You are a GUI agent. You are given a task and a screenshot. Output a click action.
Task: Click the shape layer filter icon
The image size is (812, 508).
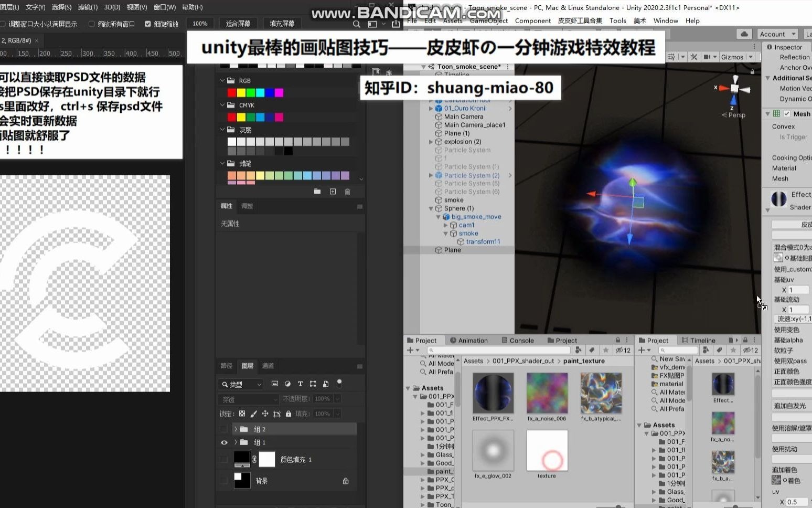(313, 384)
